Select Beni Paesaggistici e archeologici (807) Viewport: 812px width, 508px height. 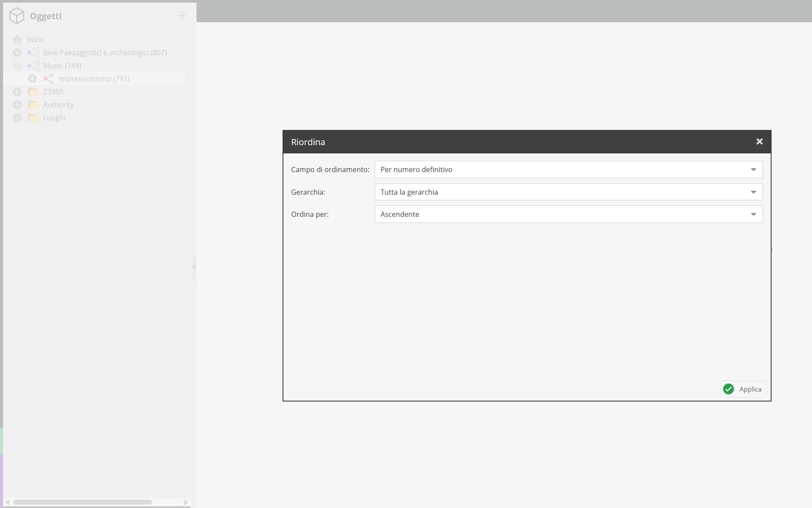[x=105, y=53]
